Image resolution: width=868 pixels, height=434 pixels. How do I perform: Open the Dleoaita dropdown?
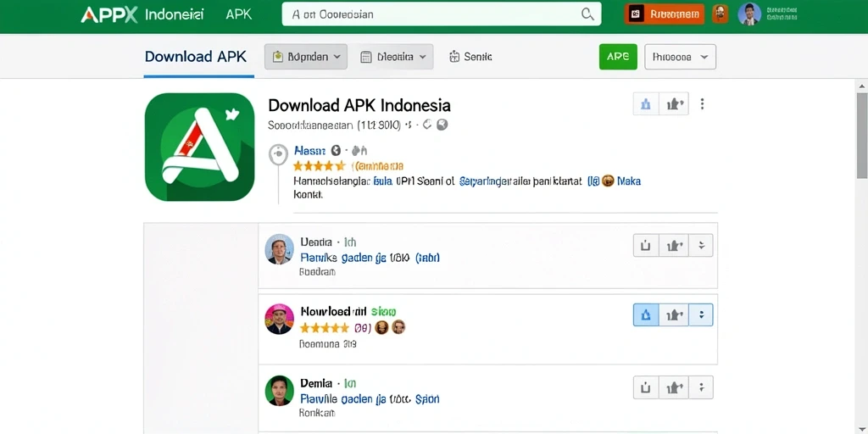coord(393,57)
